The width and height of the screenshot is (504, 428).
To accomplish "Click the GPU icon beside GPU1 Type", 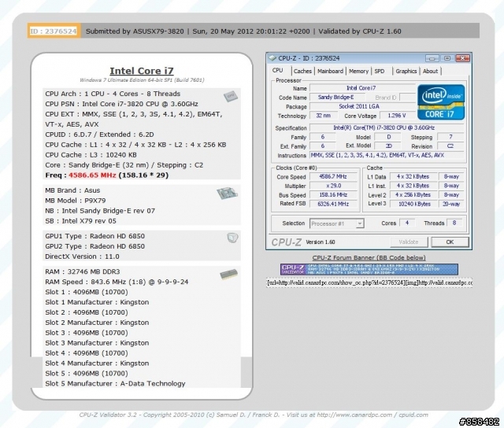I will point(232,238).
